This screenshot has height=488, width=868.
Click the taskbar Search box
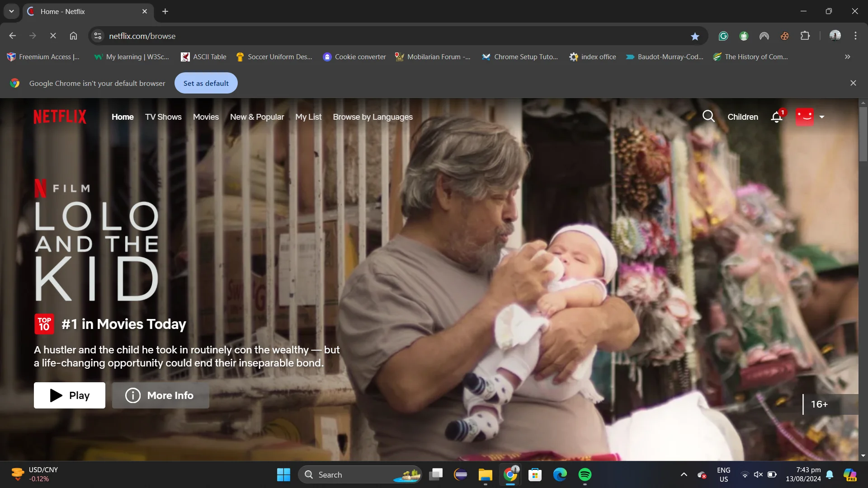click(360, 474)
